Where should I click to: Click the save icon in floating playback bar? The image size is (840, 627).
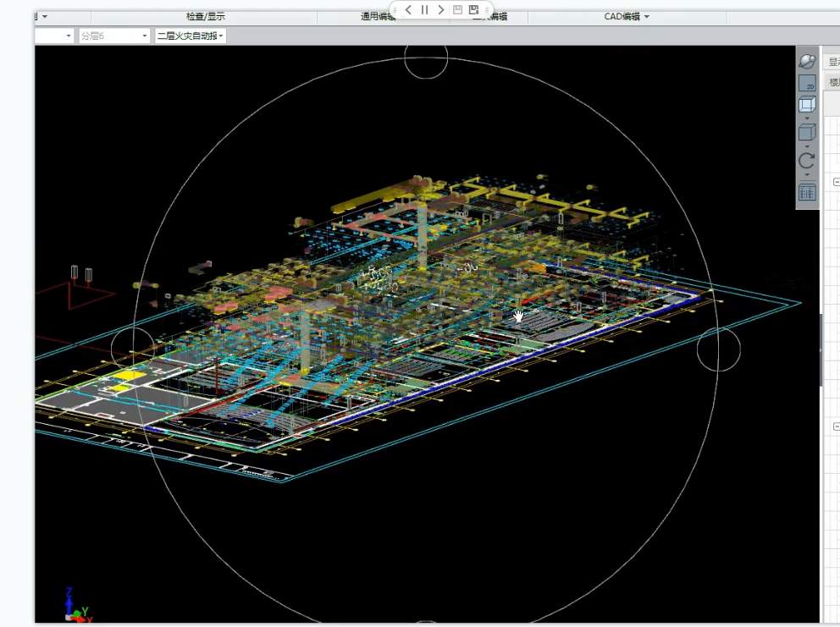pyautogui.click(x=457, y=10)
